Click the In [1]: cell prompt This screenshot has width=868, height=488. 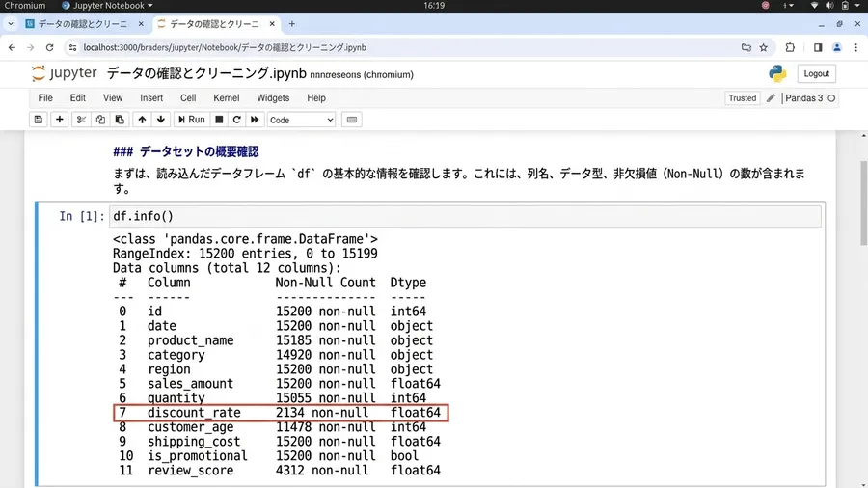pyautogui.click(x=82, y=216)
